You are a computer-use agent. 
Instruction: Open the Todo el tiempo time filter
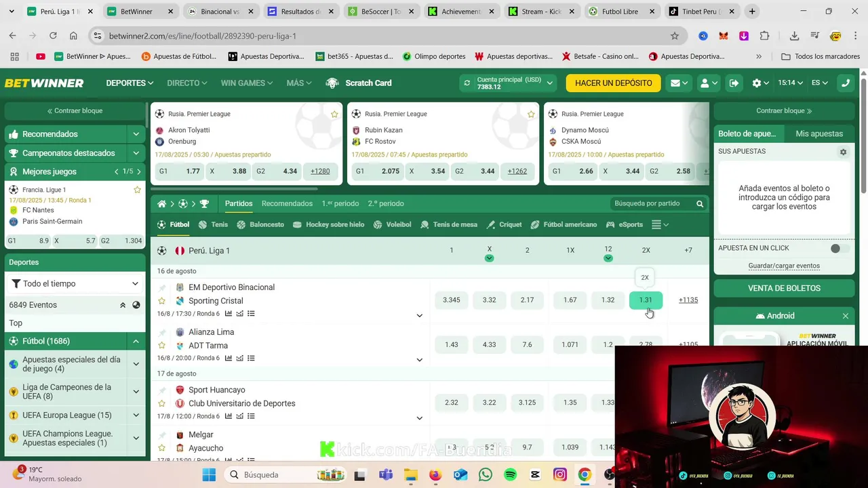pos(75,284)
